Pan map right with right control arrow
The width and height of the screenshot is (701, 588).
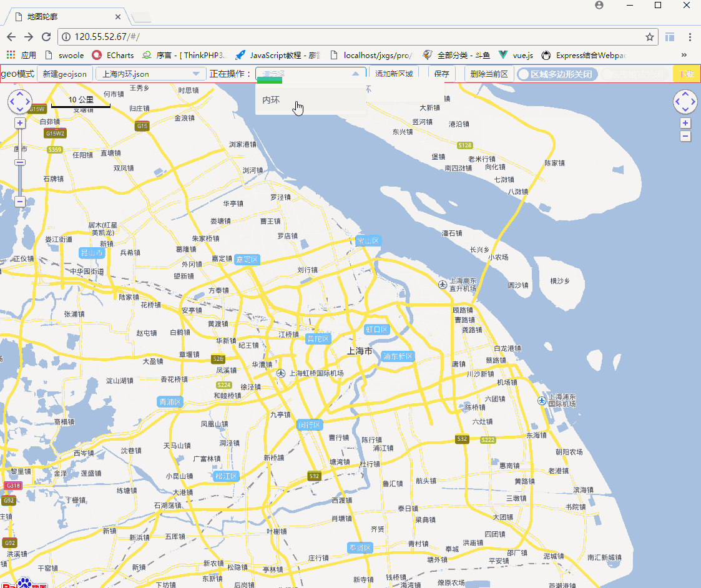pos(694,102)
